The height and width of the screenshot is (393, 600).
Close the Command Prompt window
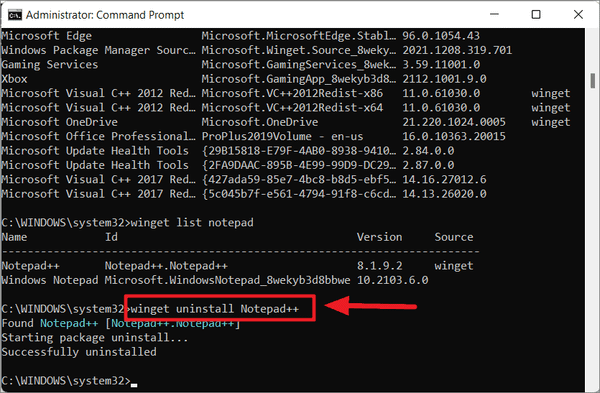(x=578, y=15)
